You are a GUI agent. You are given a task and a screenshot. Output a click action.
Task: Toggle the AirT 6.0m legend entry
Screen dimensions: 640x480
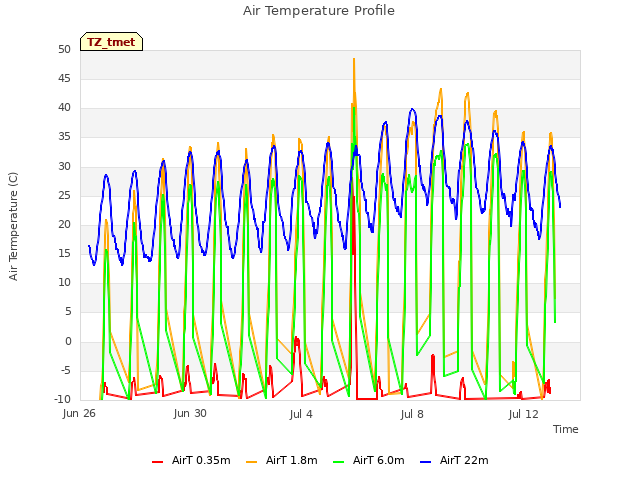pos(369,460)
